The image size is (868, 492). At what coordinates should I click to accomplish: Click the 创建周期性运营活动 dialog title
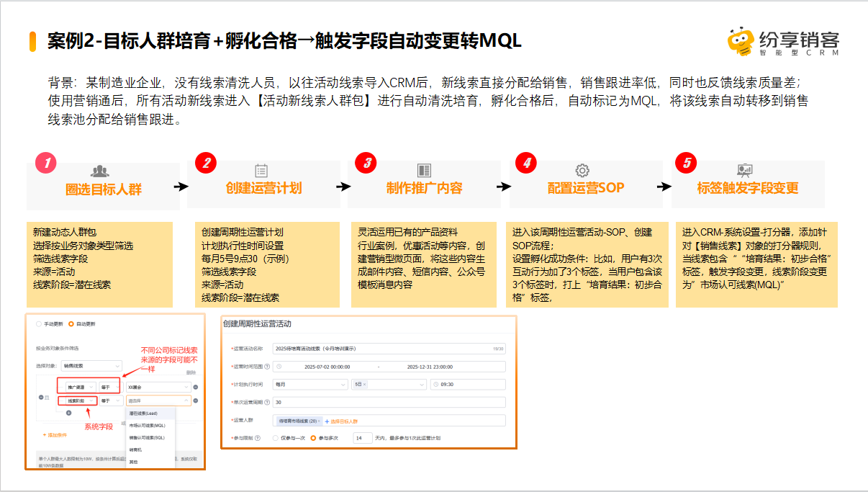point(257,324)
